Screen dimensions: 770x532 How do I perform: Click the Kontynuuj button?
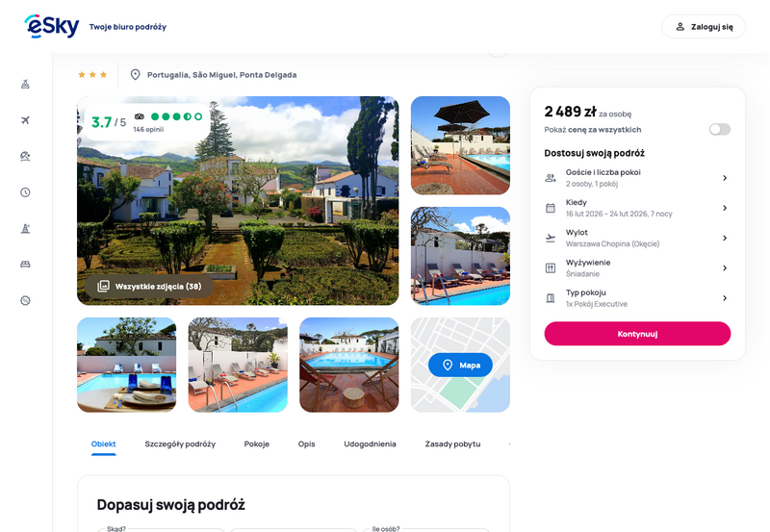[637, 334]
